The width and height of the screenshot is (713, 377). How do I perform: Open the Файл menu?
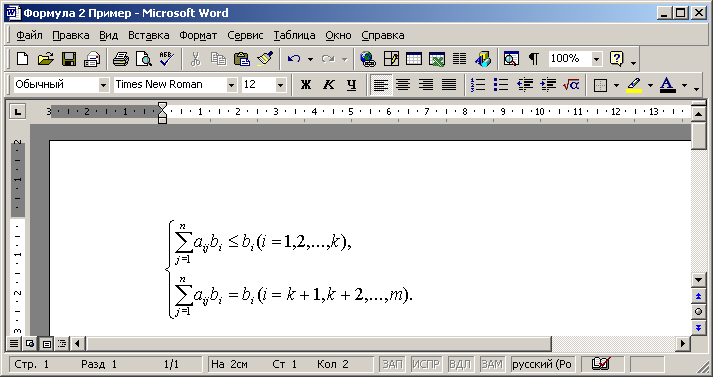click(29, 35)
